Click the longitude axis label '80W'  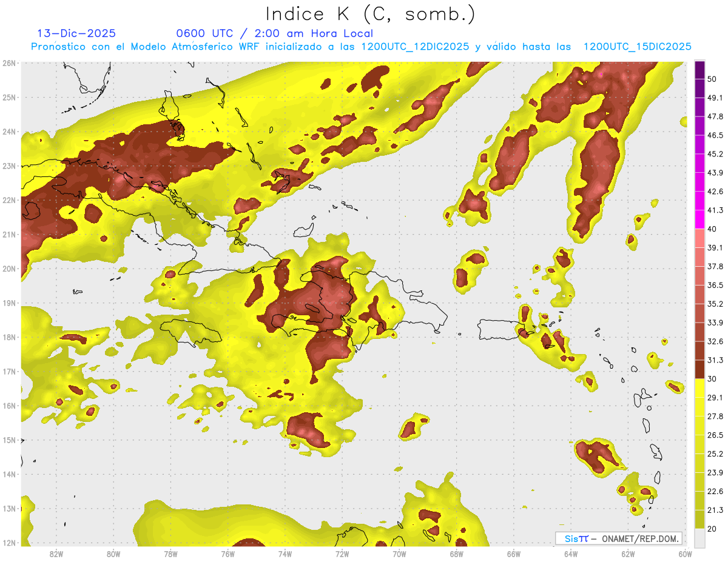tap(113, 554)
